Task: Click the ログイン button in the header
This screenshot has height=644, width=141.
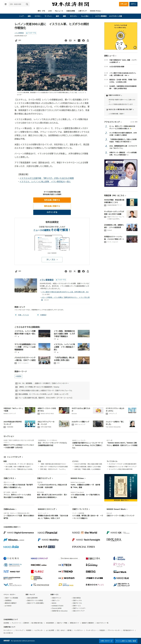Action: 133,4
